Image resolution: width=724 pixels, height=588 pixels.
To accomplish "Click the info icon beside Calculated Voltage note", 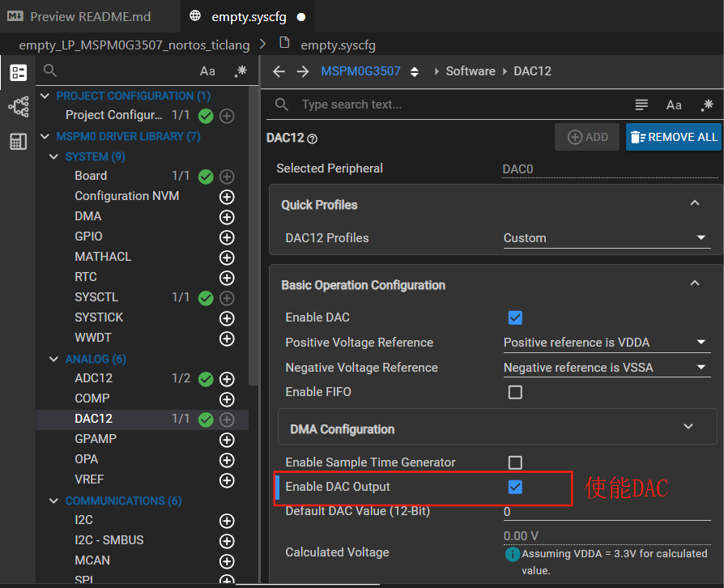I will tap(512, 554).
